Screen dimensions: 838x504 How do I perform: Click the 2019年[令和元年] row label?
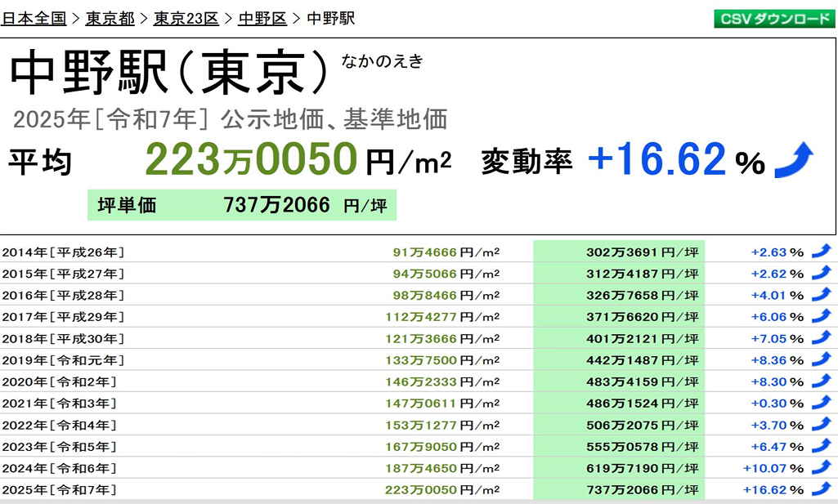click(x=63, y=360)
